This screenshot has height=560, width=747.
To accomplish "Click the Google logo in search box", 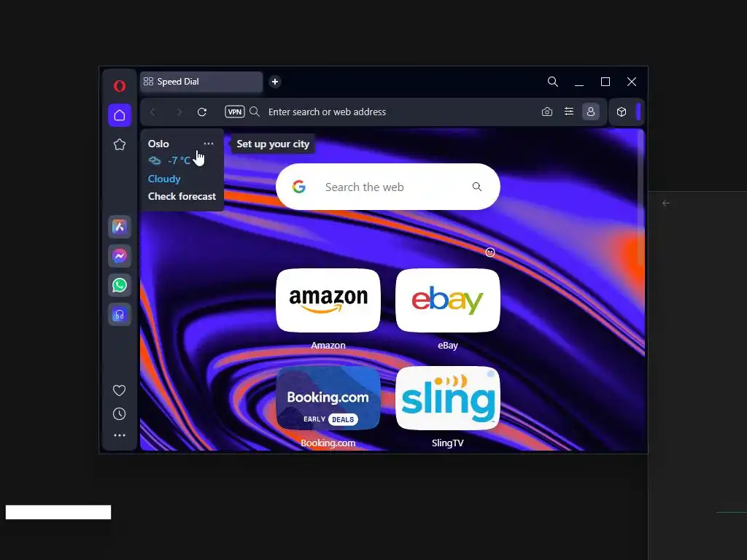I will (298, 187).
